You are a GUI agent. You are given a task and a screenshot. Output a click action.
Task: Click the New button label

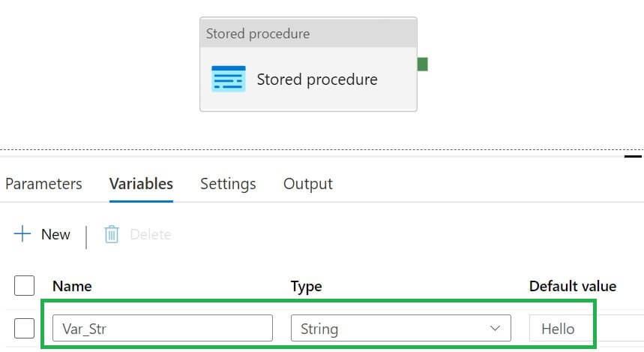55,235
